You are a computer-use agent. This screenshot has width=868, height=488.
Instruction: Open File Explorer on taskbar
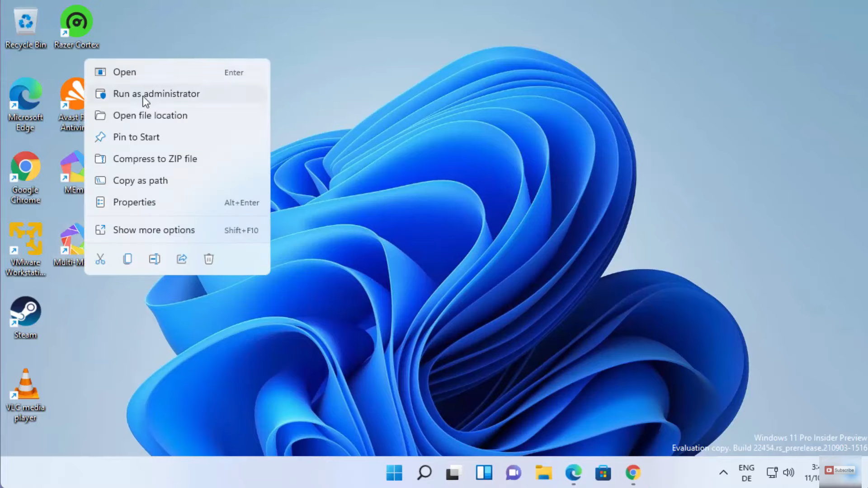[x=543, y=473]
